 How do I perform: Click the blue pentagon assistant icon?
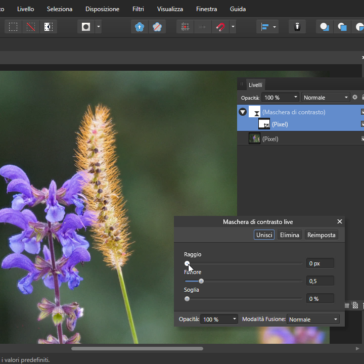pos(139,27)
